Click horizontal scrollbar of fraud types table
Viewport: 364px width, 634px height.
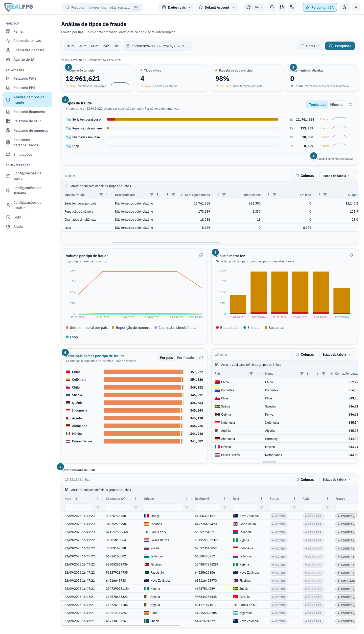coord(166,243)
